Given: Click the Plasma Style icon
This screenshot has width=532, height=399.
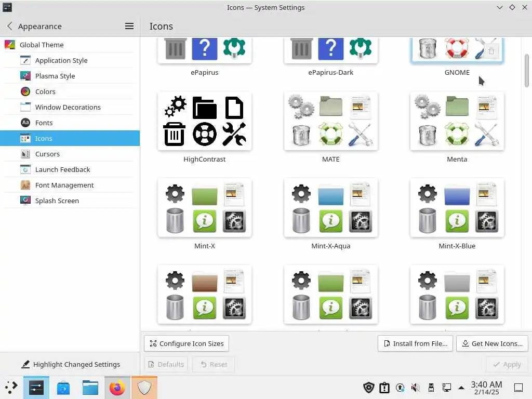Looking at the screenshot, I should 25,76.
